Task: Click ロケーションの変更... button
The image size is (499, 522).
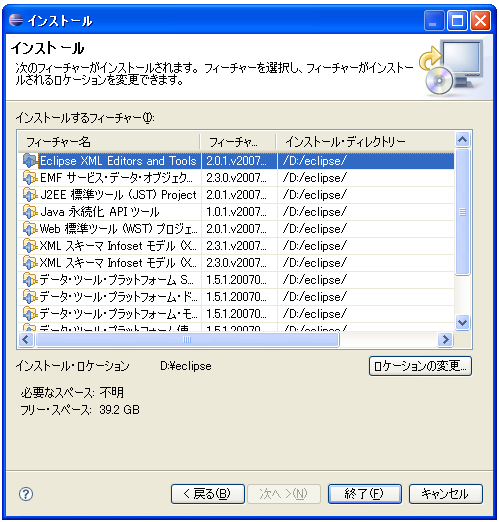Action: pyautogui.click(x=420, y=366)
